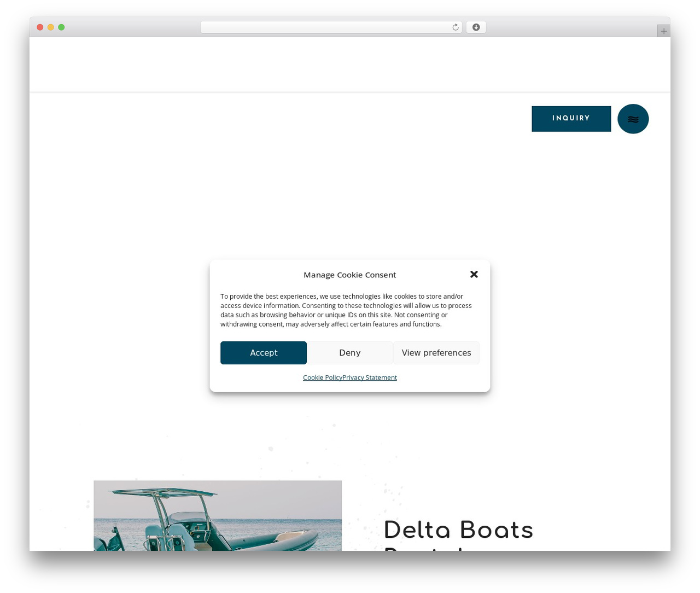Viewport: 700px width, 593px height.
Task: Open View preferences for cookies
Action: click(436, 353)
